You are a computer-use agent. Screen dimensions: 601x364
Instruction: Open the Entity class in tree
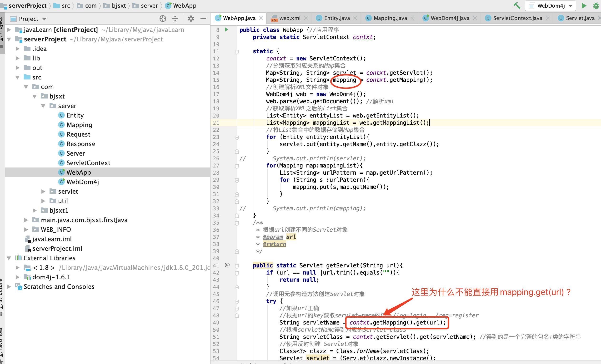coord(75,115)
